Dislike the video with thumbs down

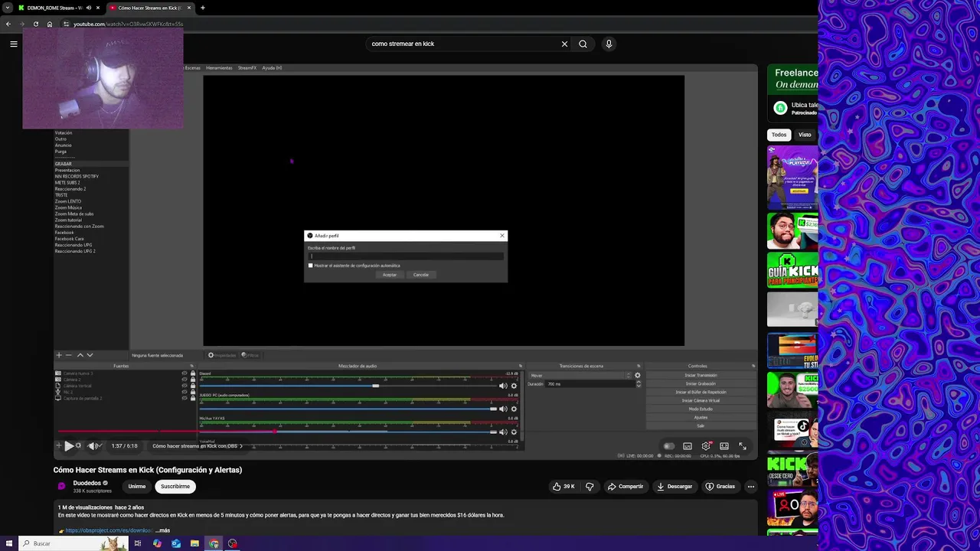point(590,486)
